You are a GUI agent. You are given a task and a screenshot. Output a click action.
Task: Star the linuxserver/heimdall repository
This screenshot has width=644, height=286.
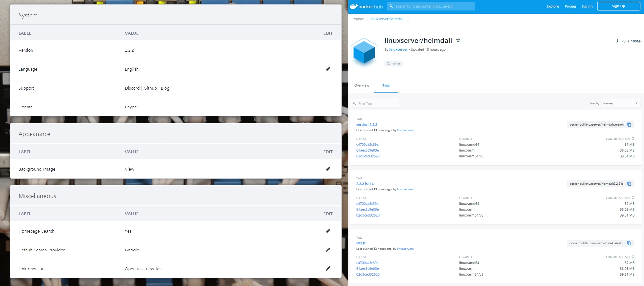pos(458,40)
